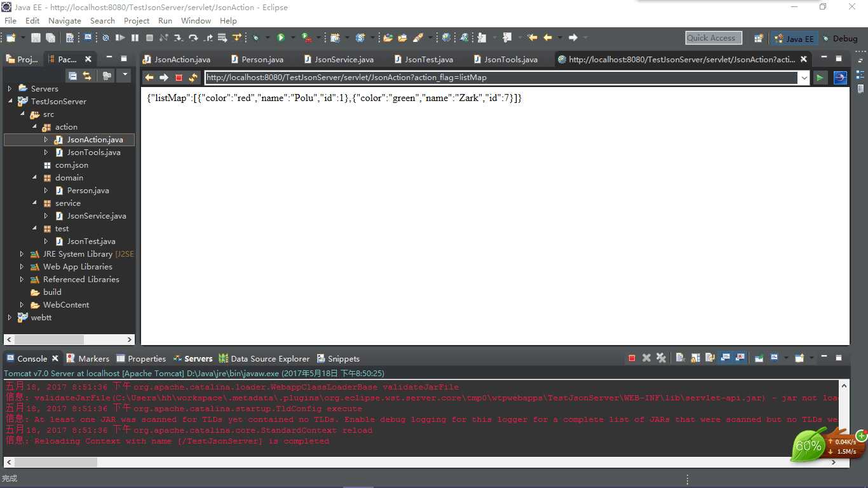Image resolution: width=868 pixels, height=488 pixels.
Task: Expand JsonAction.java in the tree
Action: coord(46,140)
